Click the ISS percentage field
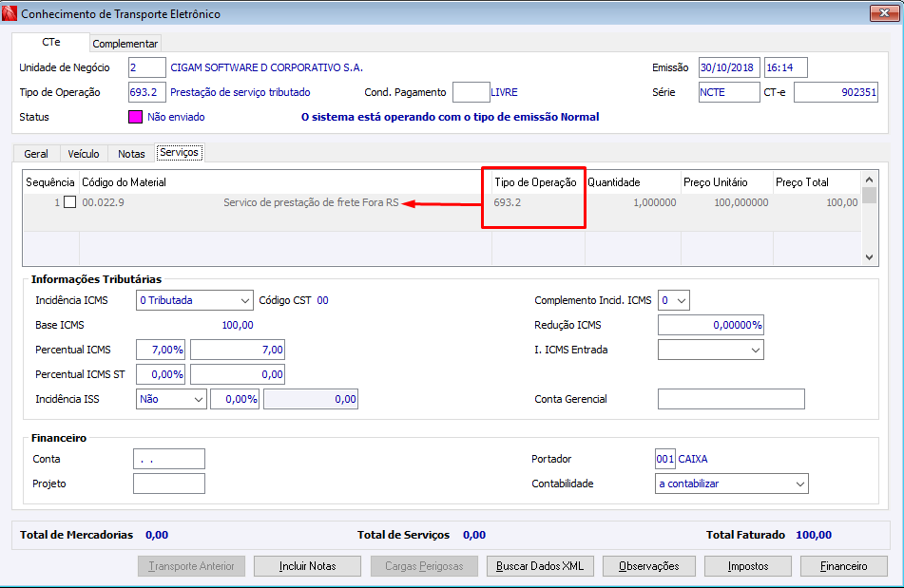Image resolution: width=904 pixels, height=588 pixels. (x=235, y=399)
